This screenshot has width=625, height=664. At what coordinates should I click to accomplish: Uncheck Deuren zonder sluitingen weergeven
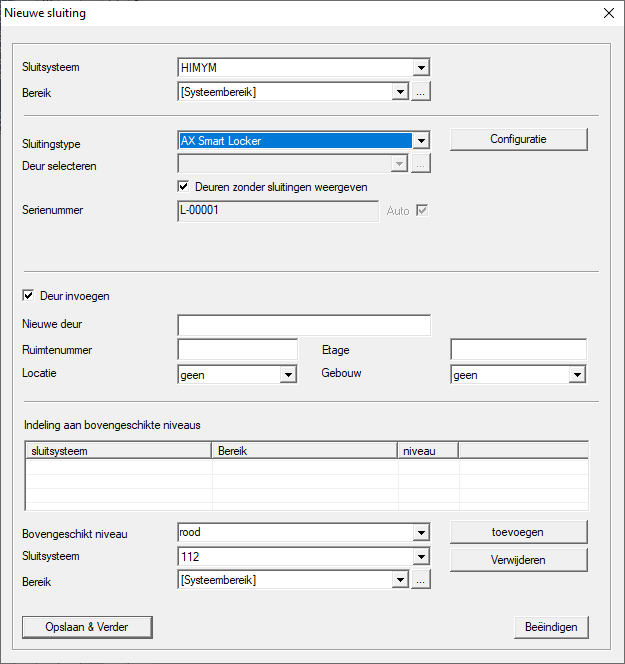click(184, 186)
